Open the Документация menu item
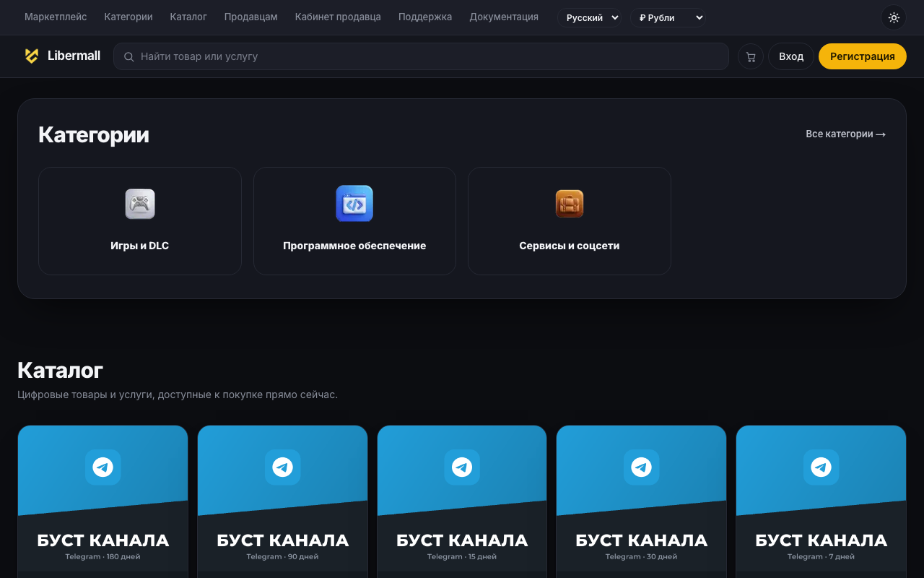The width and height of the screenshot is (924, 578). coord(504,17)
